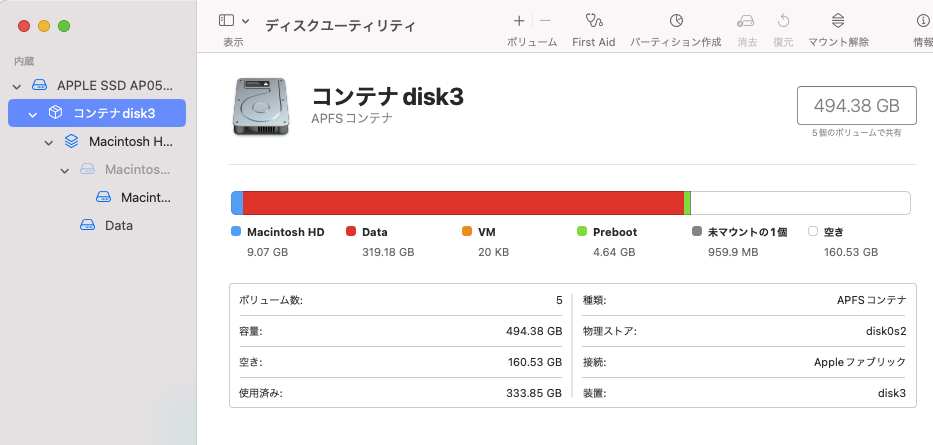Click the Info (情報) toolbar icon
The image size is (933, 445).
pyautogui.click(x=922, y=21)
